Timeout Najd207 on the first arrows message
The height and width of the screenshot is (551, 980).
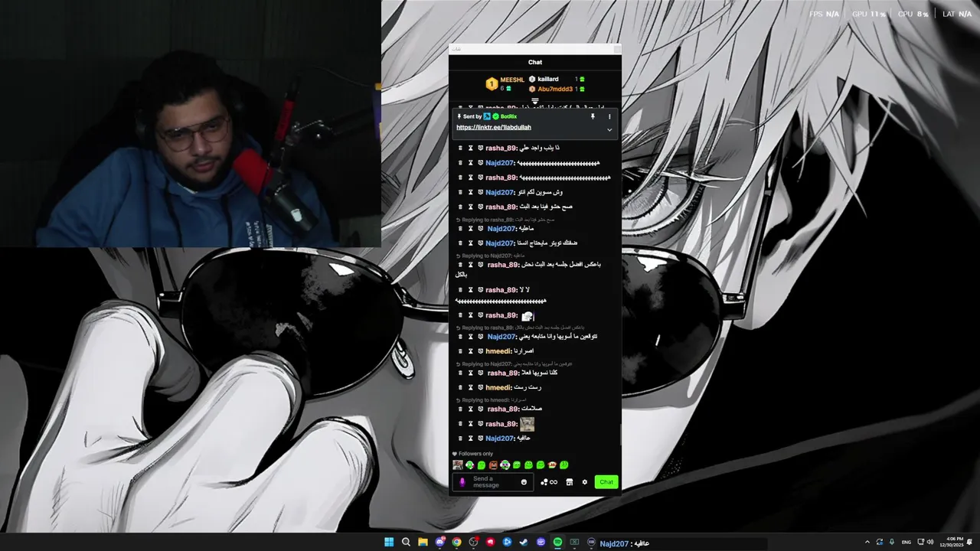tap(470, 163)
